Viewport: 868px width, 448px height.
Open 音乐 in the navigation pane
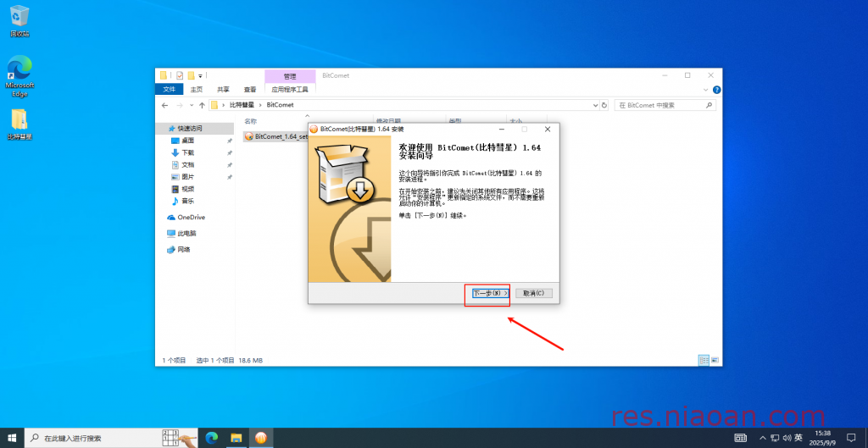(x=187, y=202)
